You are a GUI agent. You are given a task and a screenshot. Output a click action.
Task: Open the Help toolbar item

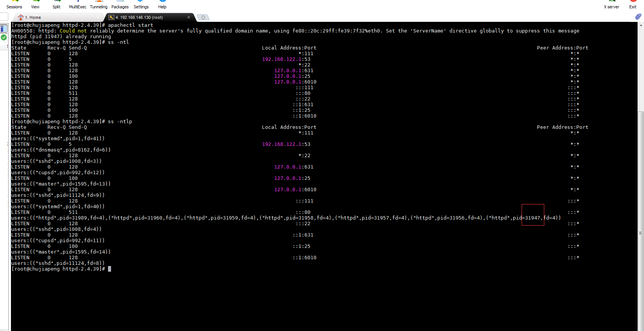[x=162, y=5]
